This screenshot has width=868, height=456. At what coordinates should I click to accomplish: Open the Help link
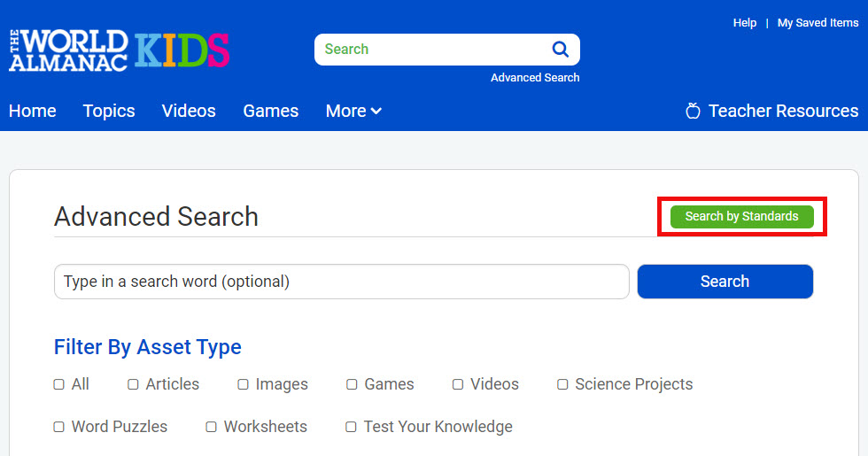(744, 23)
